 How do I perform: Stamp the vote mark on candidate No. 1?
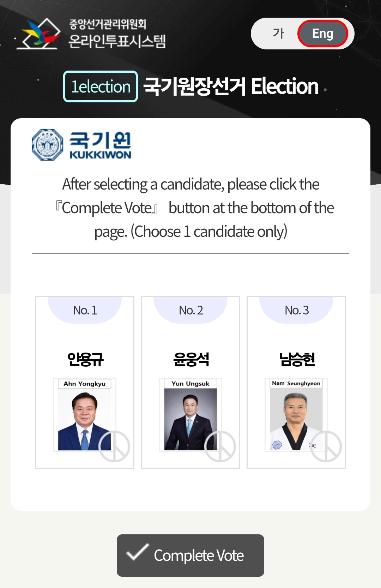pos(114,446)
